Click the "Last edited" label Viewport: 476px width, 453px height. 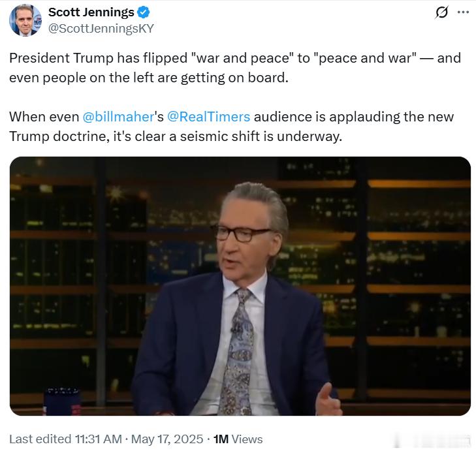click(x=40, y=439)
